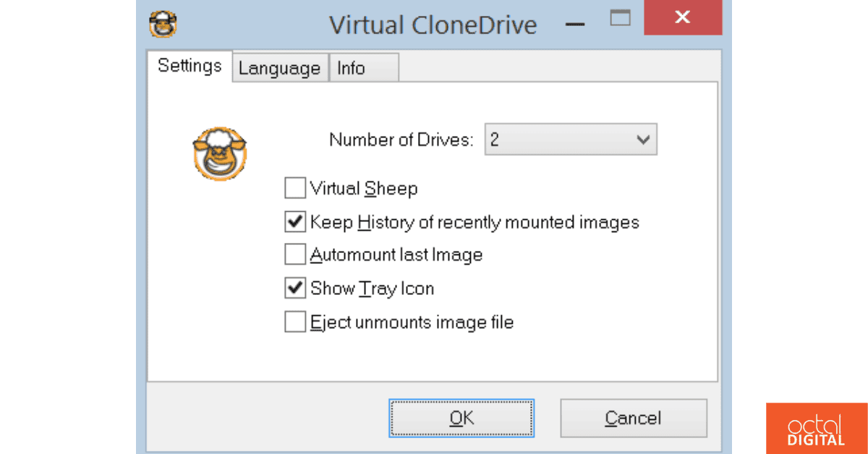Click the sheep icon in the title bar

162,23
